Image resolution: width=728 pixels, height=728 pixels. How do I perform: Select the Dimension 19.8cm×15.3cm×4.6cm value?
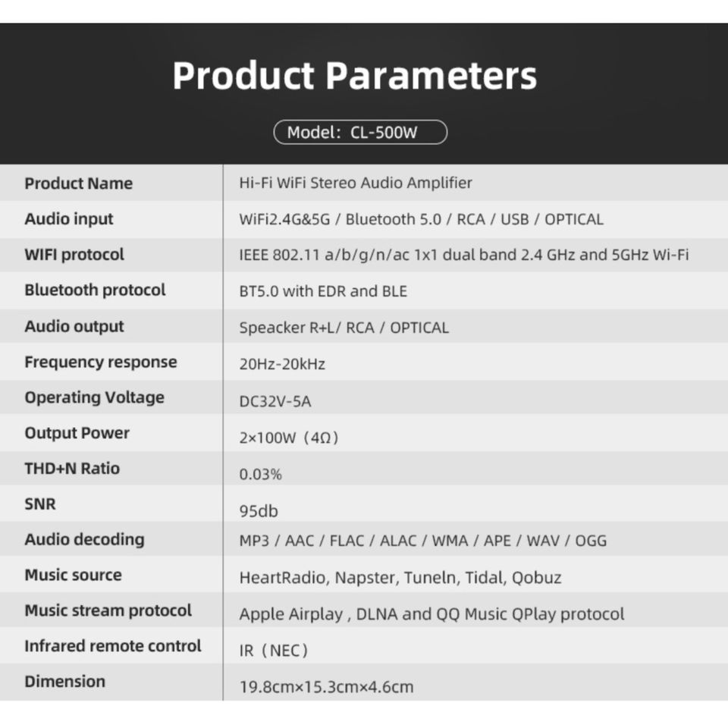(x=326, y=688)
